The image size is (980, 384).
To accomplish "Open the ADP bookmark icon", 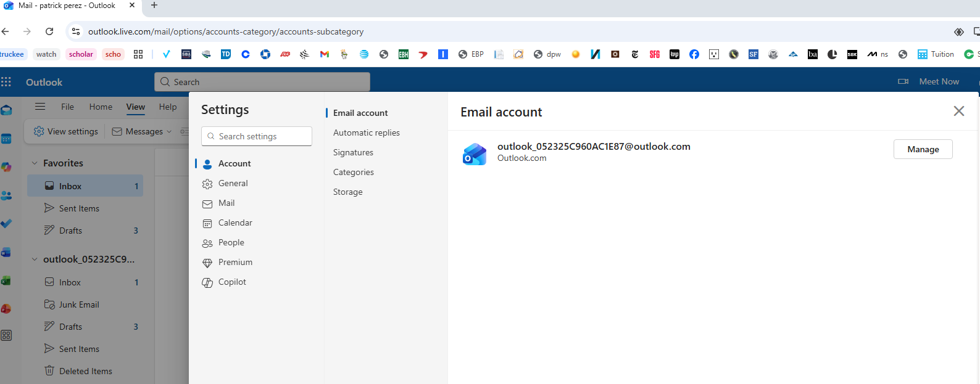I will [285, 54].
